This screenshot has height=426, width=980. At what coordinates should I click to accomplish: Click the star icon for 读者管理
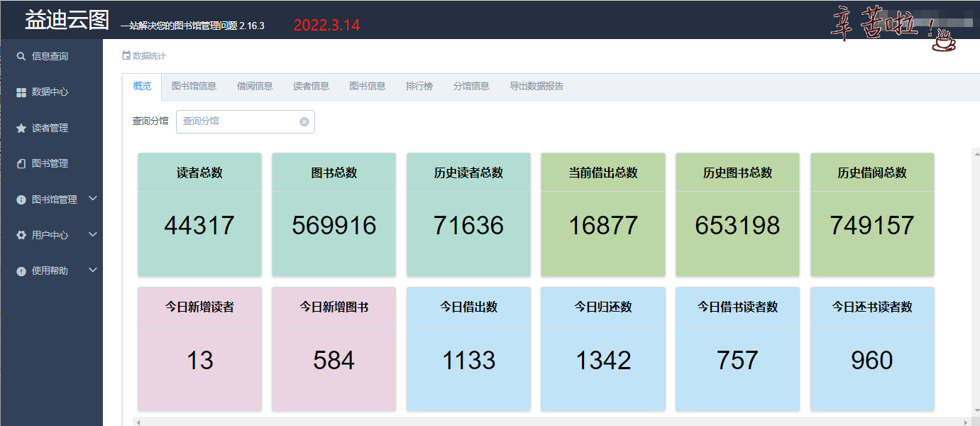click(x=21, y=129)
